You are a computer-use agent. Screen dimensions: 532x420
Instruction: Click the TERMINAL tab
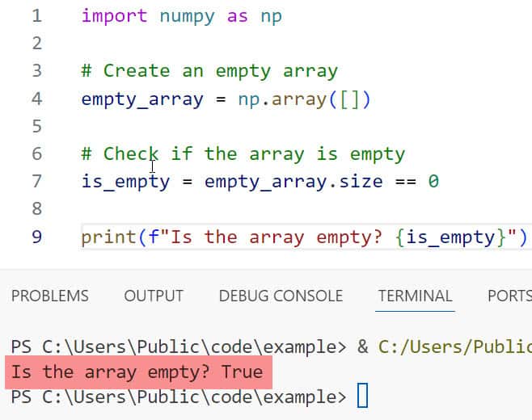[x=416, y=296]
